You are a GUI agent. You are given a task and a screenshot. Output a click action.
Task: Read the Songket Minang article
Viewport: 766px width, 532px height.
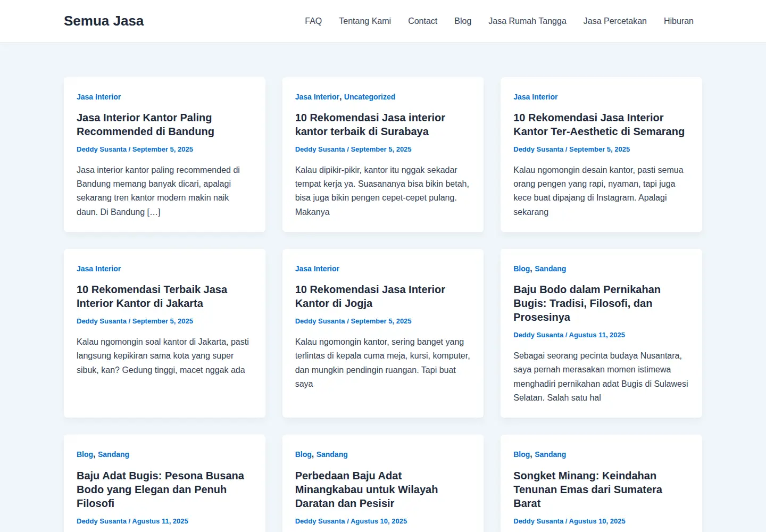click(x=588, y=489)
